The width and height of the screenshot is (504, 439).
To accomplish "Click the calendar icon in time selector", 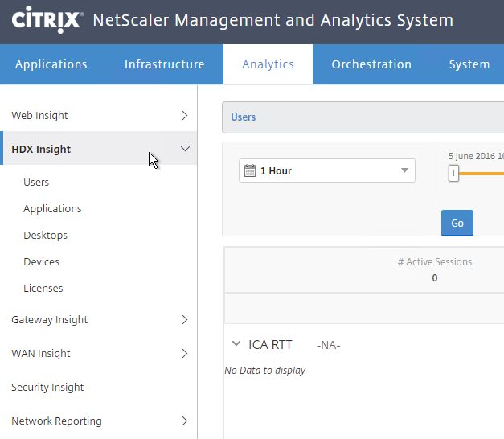I will pos(250,170).
